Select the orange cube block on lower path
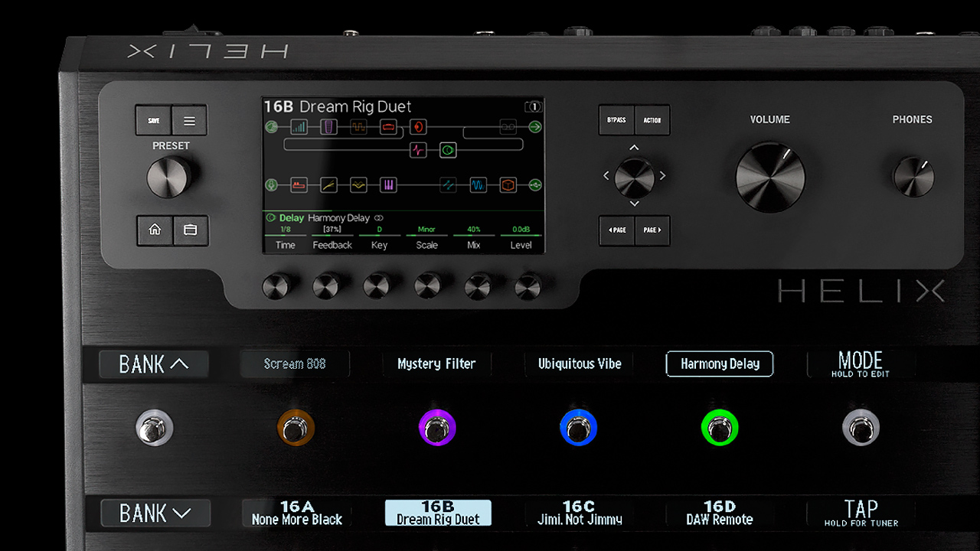This screenshot has width=980, height=551. [508, 184]
